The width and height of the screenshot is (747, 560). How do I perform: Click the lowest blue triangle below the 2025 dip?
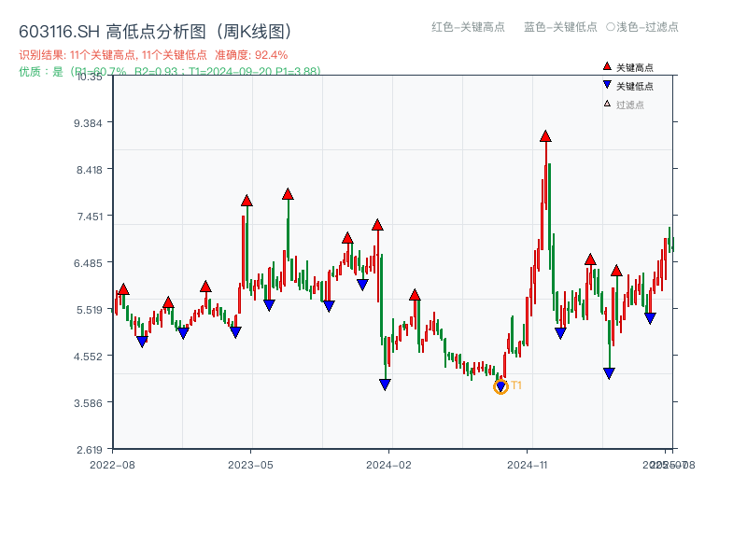609,371
